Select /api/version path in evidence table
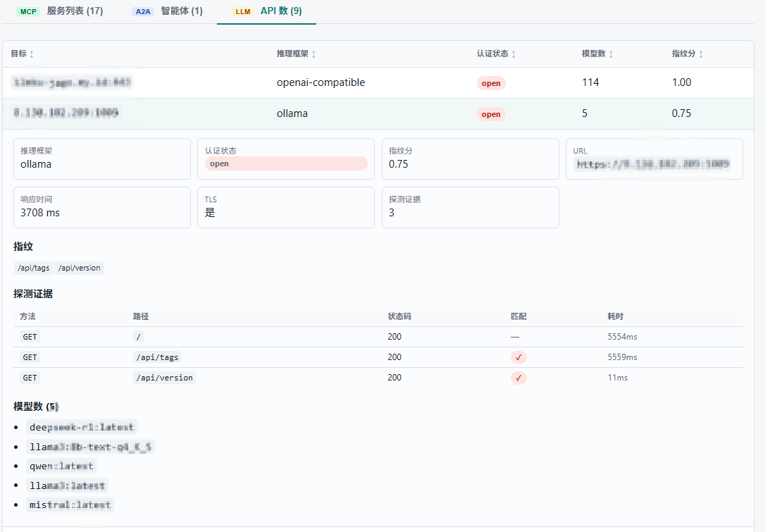765x532 pixels. (164, 378)
